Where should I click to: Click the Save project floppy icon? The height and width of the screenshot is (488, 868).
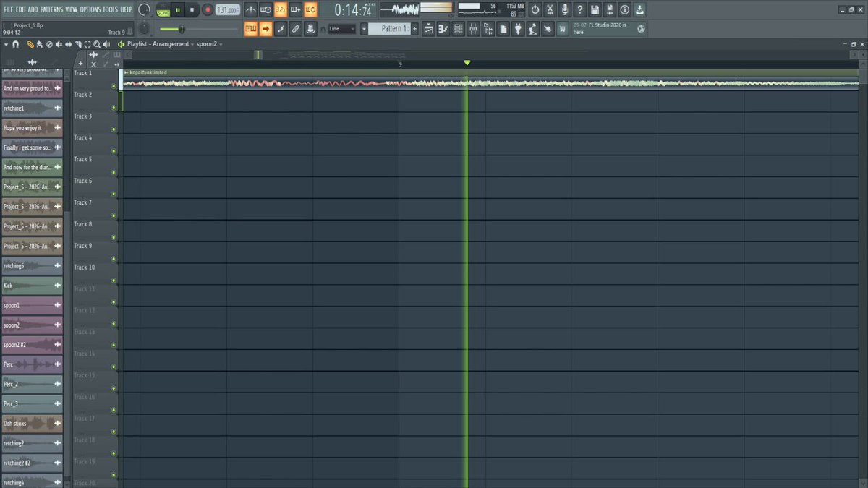pyautogui.click(x=595, y=9)
